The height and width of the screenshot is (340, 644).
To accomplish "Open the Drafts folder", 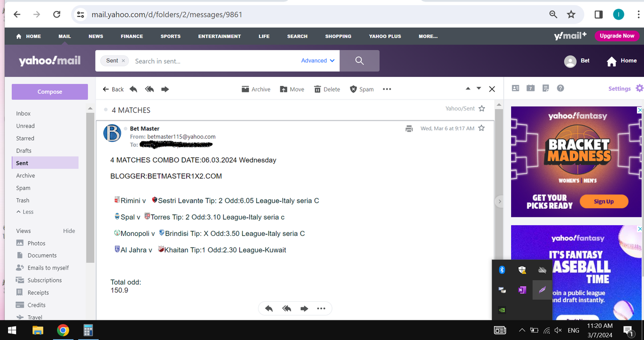I will 24,151.
